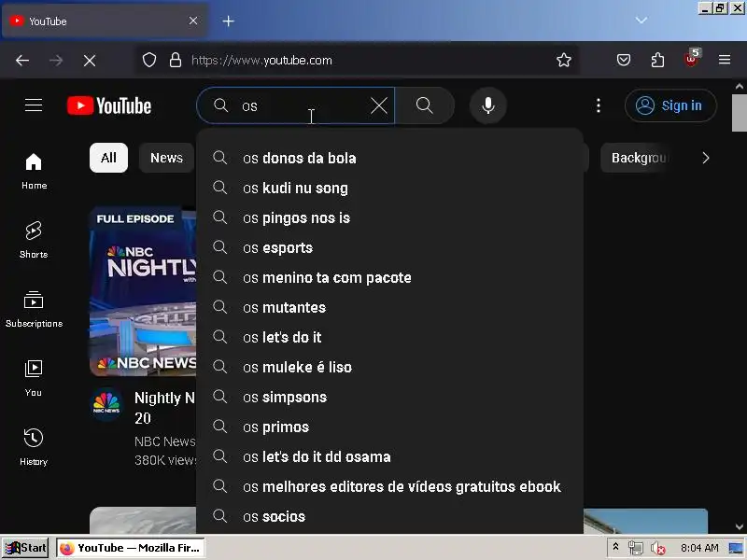
Task: Select YouTube Firefox taskbar button
Action: click(131, 548)
